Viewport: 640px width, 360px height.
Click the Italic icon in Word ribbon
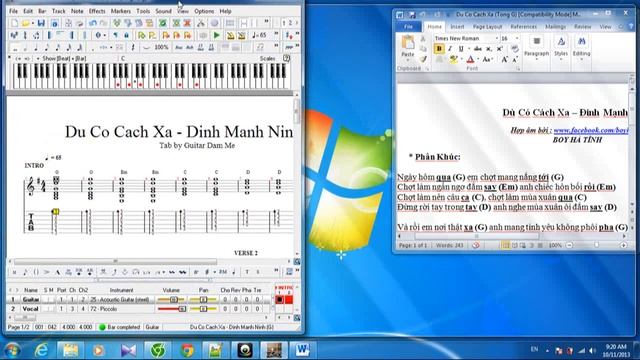click(x=450, y=49)
